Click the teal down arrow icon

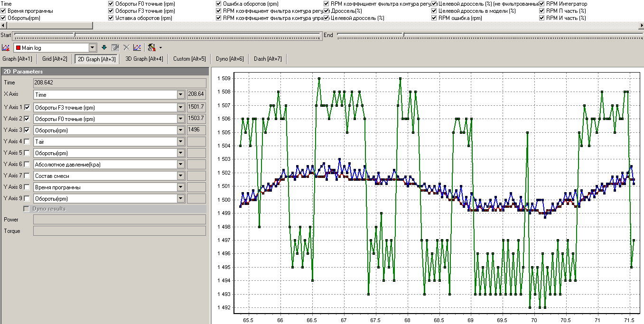[104, 48]
